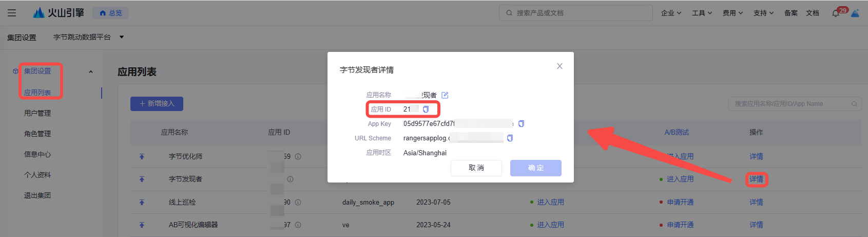868x237 pixels.
Task: Collapse the sidebar 集团设置 section
Action: click(x=90, y=71)
